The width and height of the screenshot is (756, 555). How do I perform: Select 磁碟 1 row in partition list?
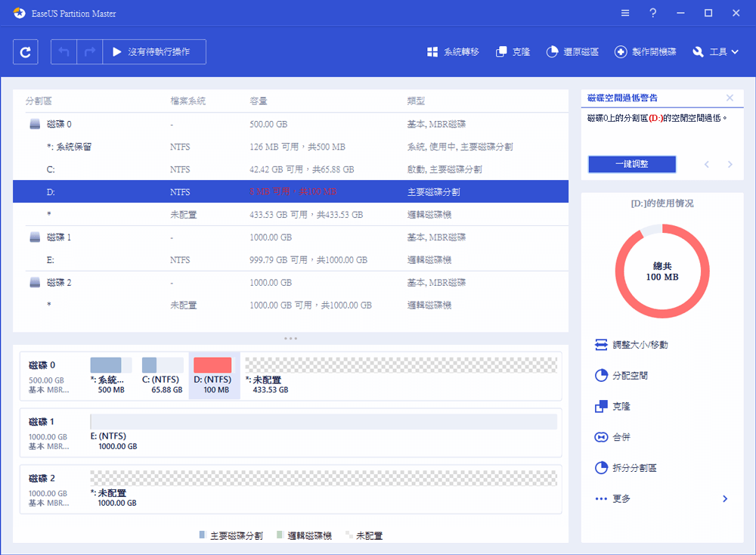tap(290, 237)
